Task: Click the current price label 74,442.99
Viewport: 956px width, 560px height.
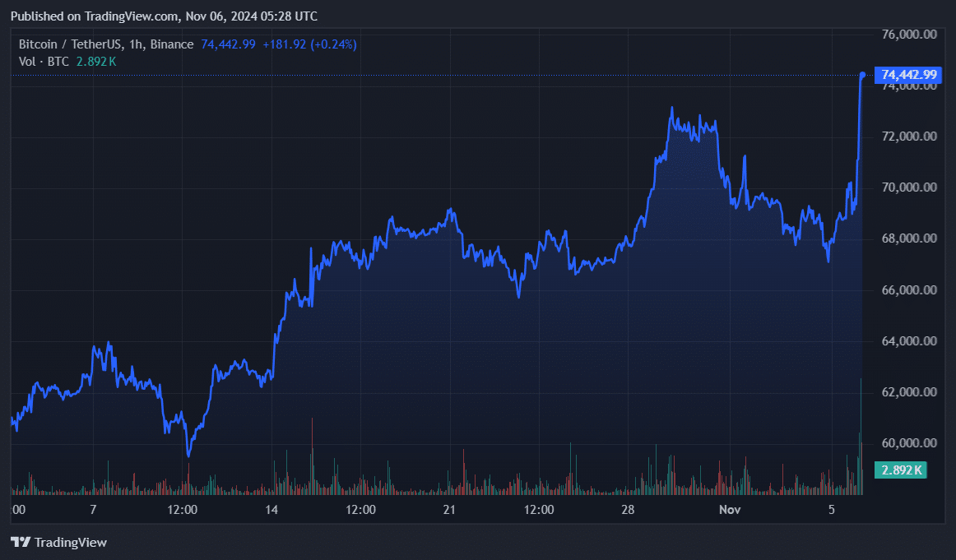Action: coord(908,74)
